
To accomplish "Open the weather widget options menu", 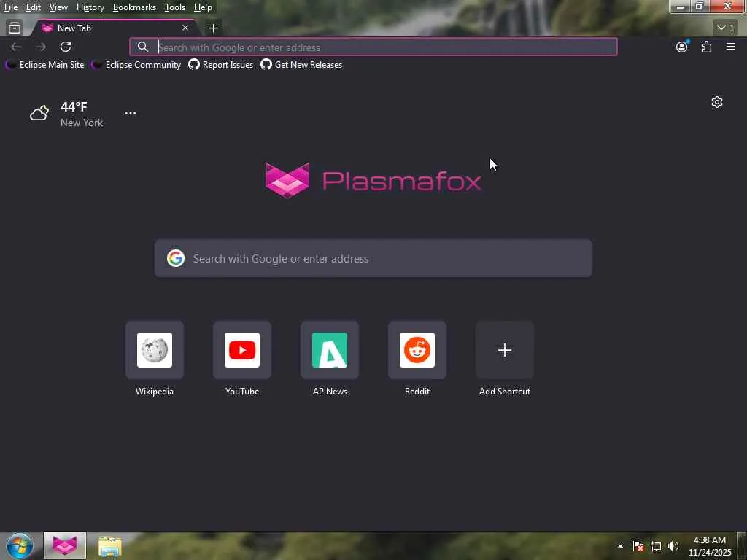I will 131,113.
